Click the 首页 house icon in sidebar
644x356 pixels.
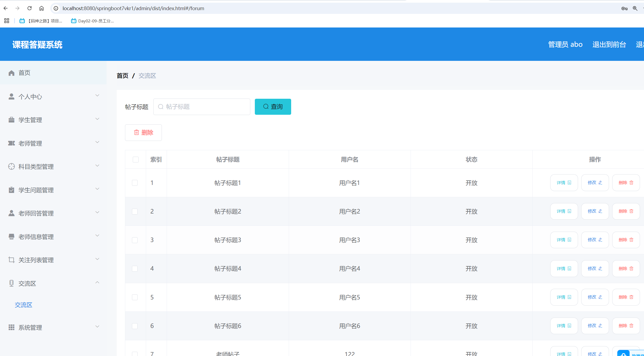pyautogui.click(x=11, y=73)
